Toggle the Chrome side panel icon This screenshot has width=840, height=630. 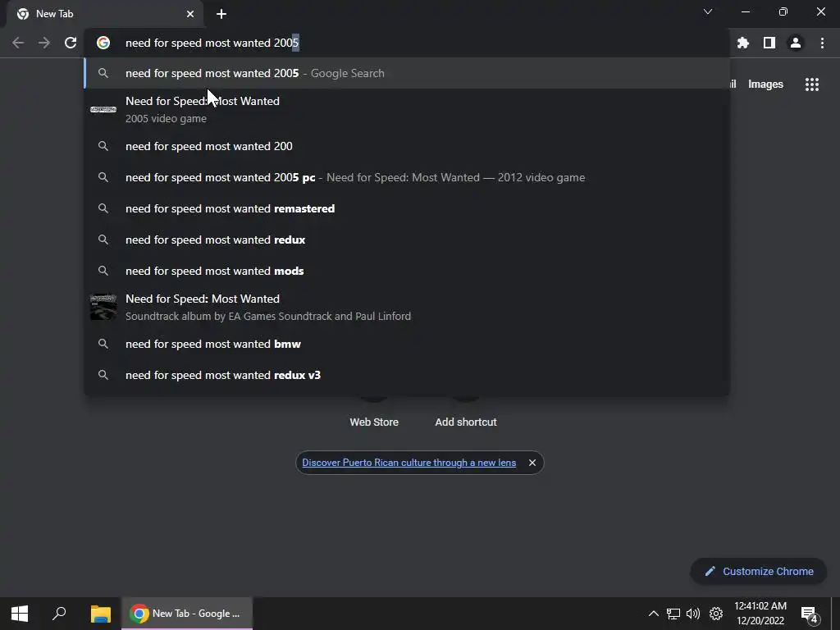click(769, 43)
